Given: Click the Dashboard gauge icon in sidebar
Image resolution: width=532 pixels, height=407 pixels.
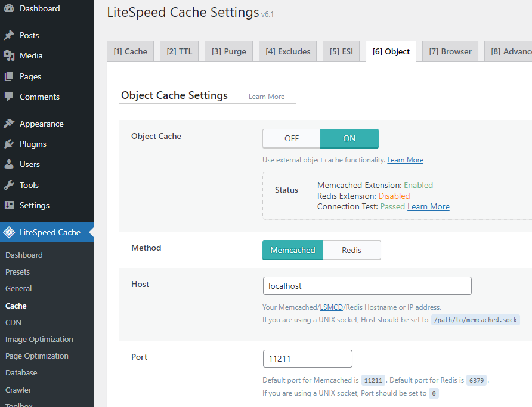Looking at the screenshot, I should click(x=9, y=8).
